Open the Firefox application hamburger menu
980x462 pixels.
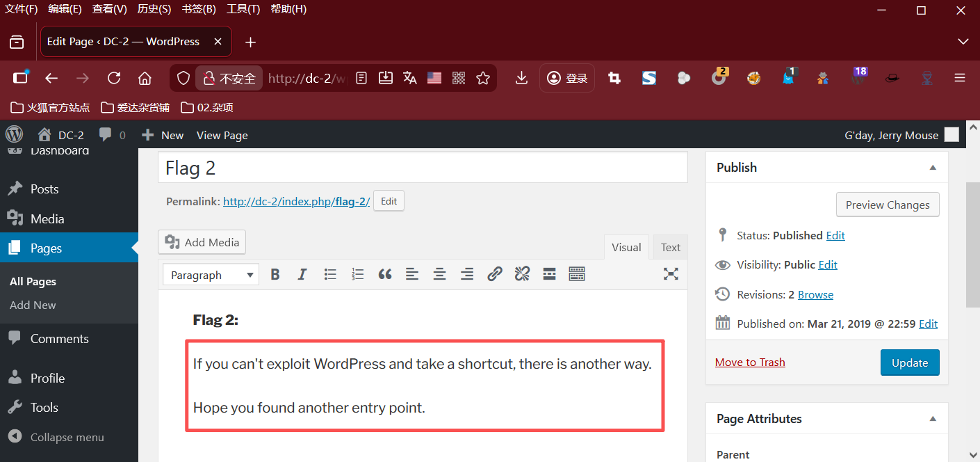click(960, 79)
